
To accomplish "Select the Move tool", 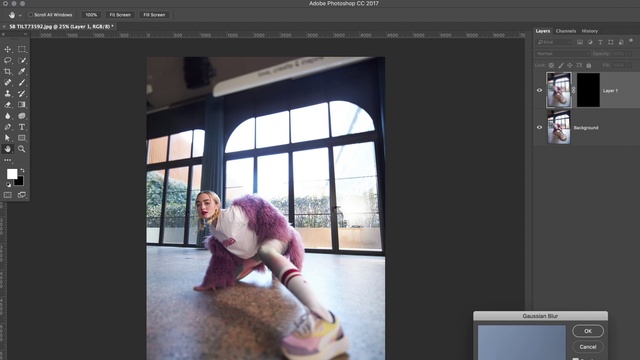I will [7, 49].
